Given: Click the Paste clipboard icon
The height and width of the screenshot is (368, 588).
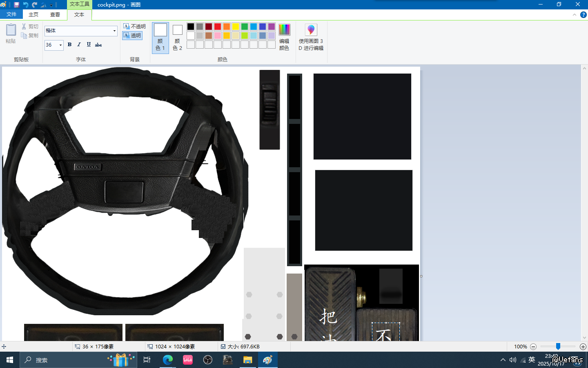Looking at the screenshot, I should [11, 30].
